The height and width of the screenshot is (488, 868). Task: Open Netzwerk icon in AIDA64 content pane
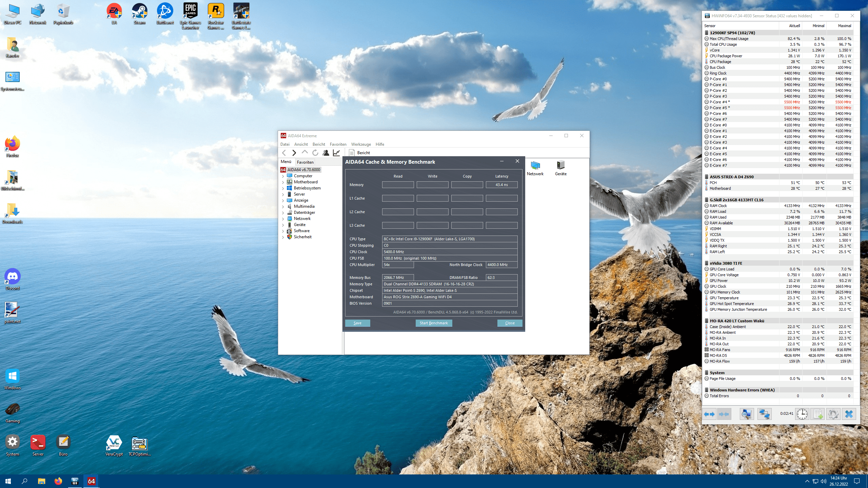535,168
